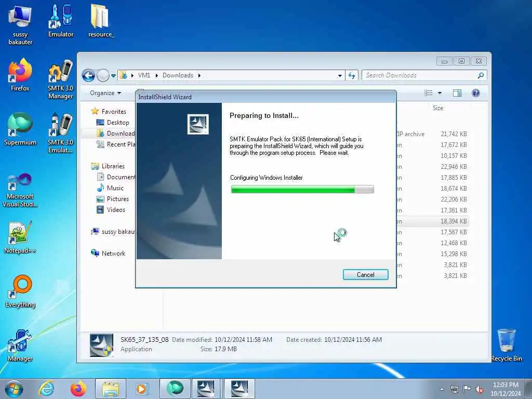
Task: Open the Organize menu
Action: [x=105, y=93]
